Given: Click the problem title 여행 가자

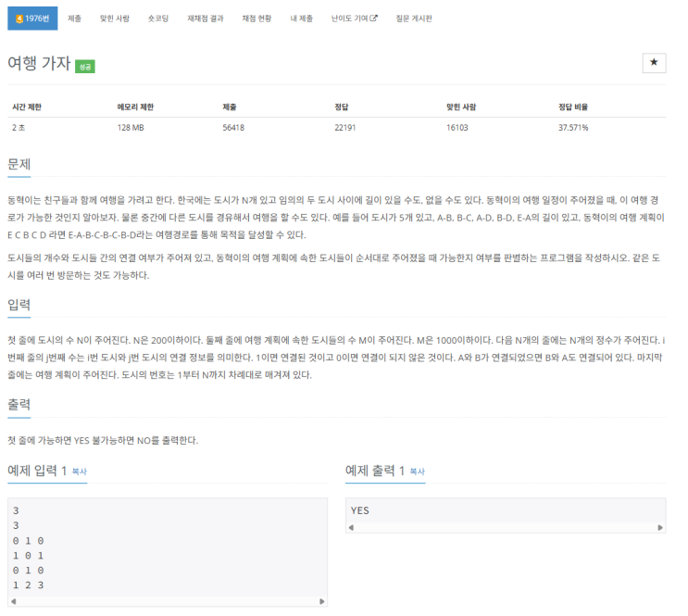Looking at the screenshot, I should coord(39,63).
